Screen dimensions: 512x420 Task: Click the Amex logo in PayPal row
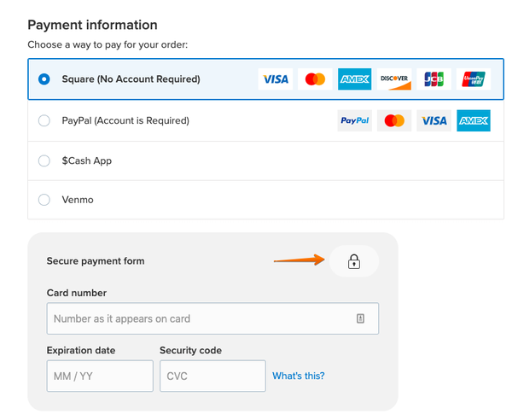[x=474, y=120]
